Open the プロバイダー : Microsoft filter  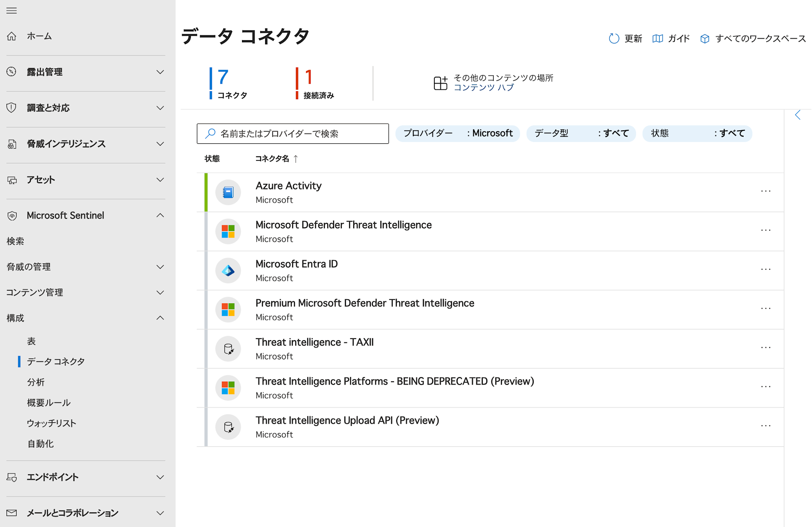pos(458,134)
